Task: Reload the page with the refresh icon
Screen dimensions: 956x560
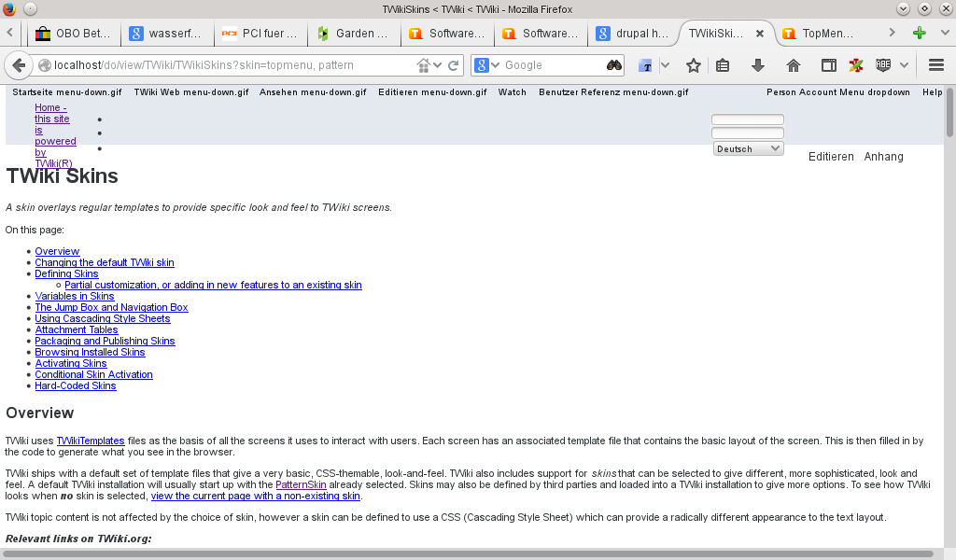Action: (454, 65)
